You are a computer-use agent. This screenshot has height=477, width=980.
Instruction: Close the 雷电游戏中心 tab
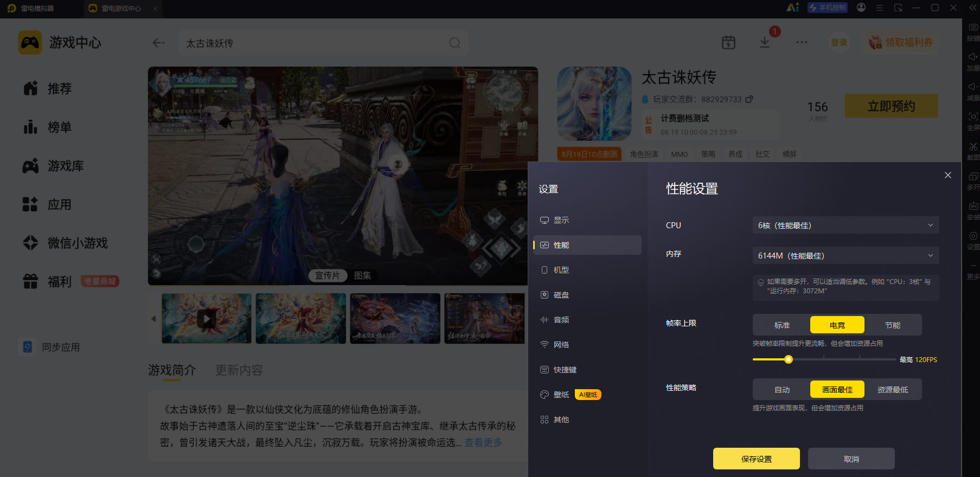[155, 8]
